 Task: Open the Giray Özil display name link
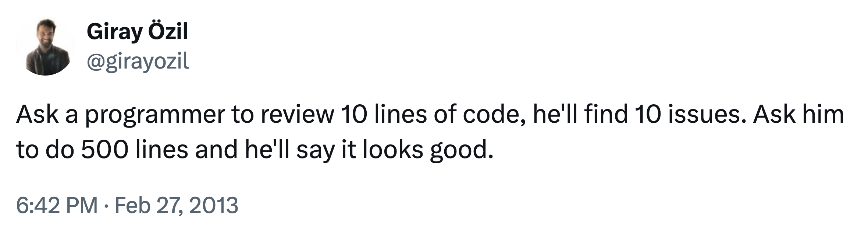point(137,32)
